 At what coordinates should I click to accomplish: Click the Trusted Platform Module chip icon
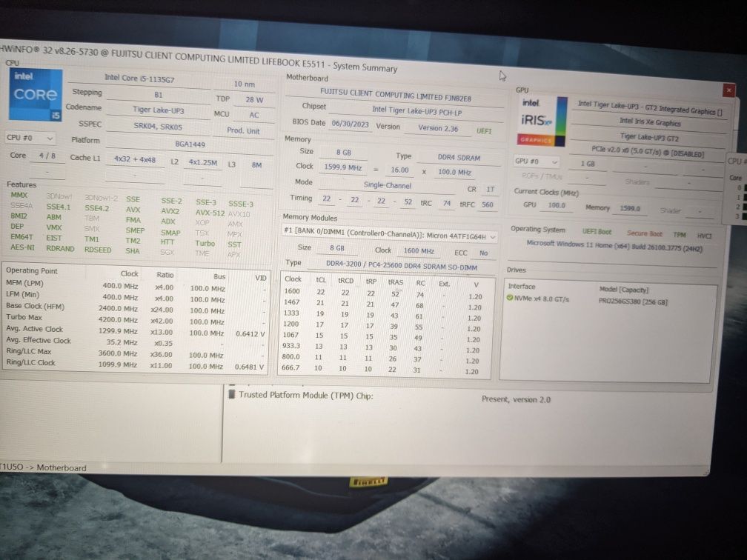point(232,394)
